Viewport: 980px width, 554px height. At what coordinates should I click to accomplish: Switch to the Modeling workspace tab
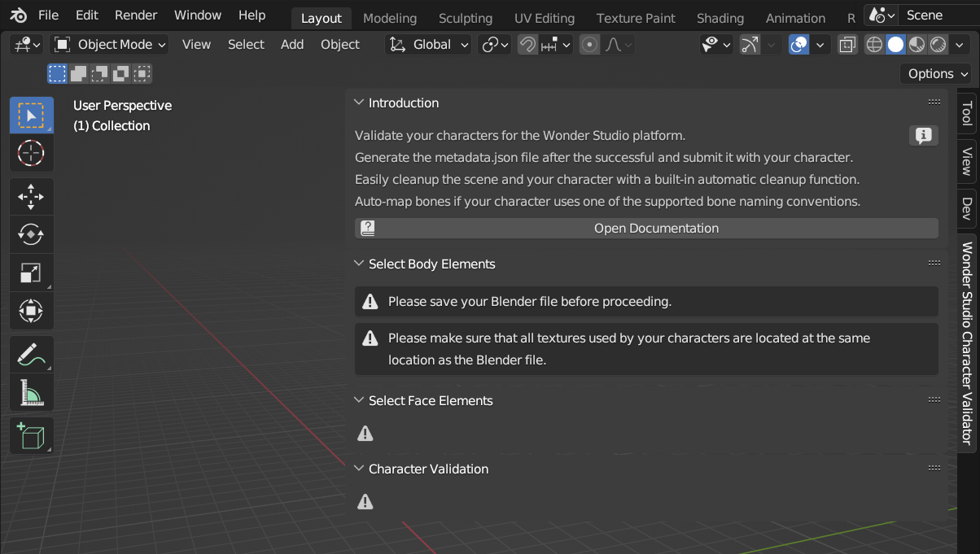pos(390,18)
